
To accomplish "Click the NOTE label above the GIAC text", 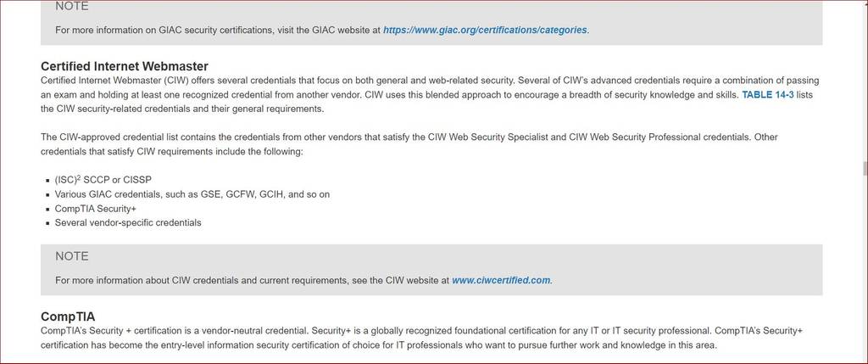I will point(72,6).
